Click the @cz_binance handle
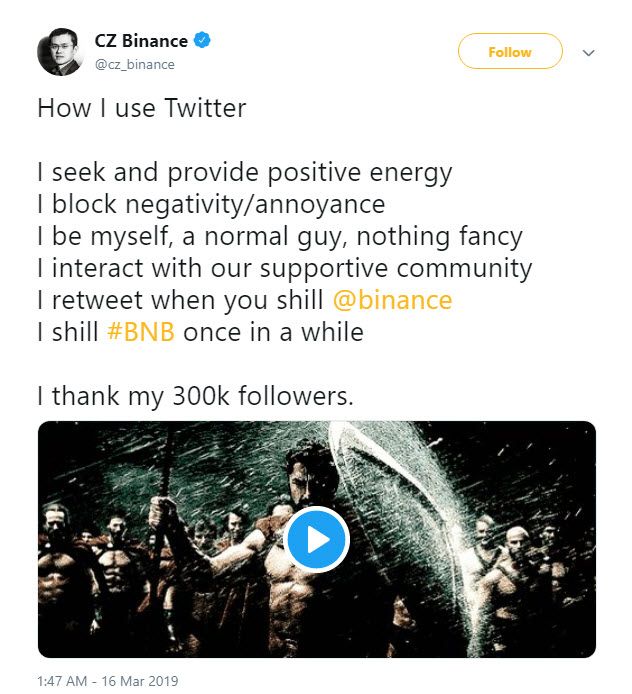The height and width of the screenshot is (694, 632). [134, 64]
